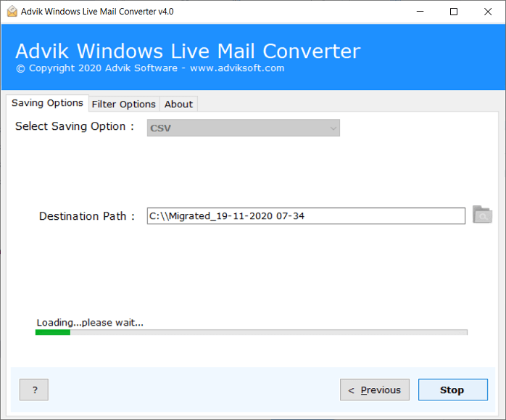Switch to the Saving Options tab
The width and height of the screenshot is (506, 420).
(47, 103)
